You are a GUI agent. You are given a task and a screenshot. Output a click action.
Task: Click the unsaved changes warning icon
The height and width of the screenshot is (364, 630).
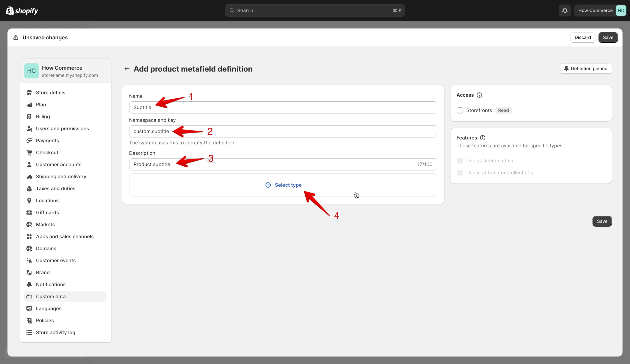pos(16,37)
